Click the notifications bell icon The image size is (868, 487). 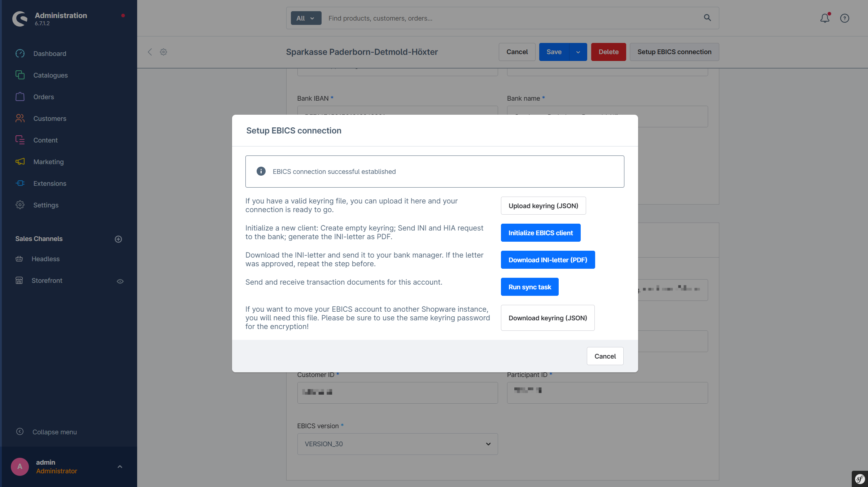[825, 18]
